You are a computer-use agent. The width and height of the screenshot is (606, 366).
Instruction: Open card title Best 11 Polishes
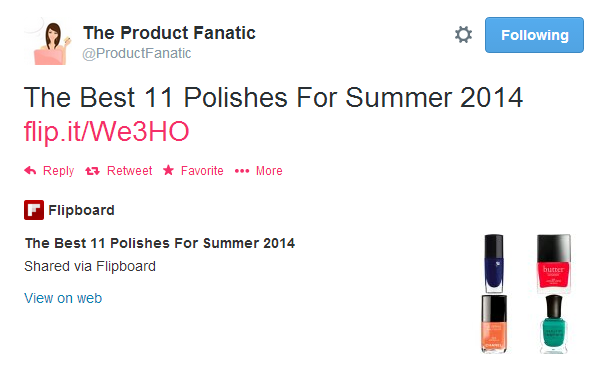(160, 243)
